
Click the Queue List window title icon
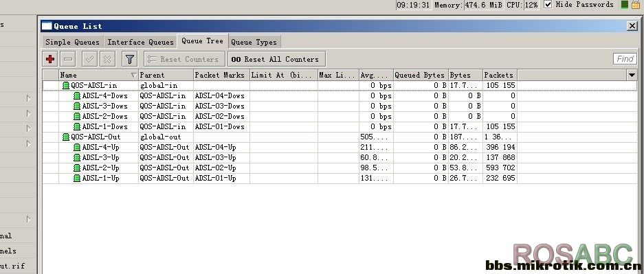coord(47,26)
